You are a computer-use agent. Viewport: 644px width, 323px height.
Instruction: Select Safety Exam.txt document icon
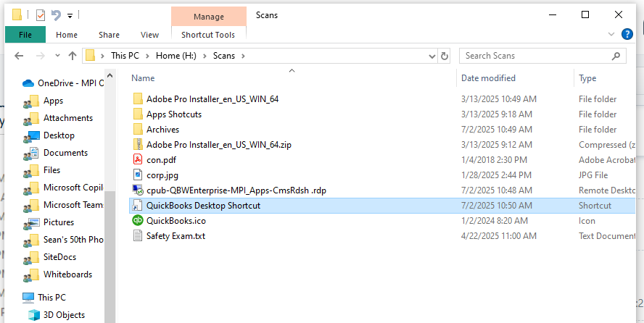coord(138,235)
